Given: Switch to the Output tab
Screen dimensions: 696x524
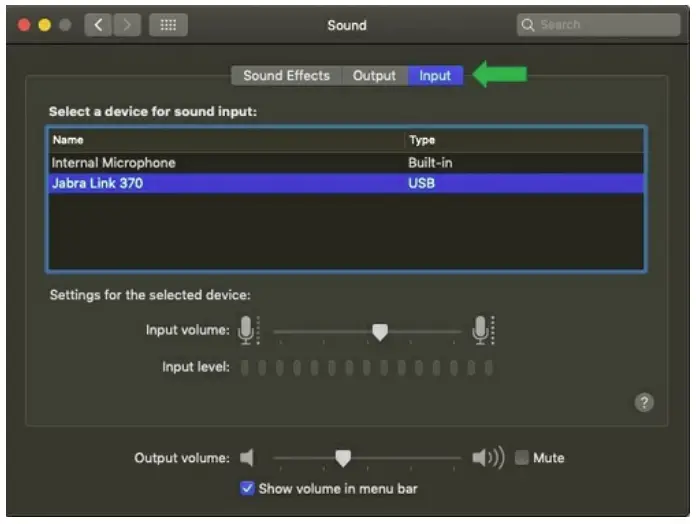Looking at the screenshot, I should pos(374,75).
